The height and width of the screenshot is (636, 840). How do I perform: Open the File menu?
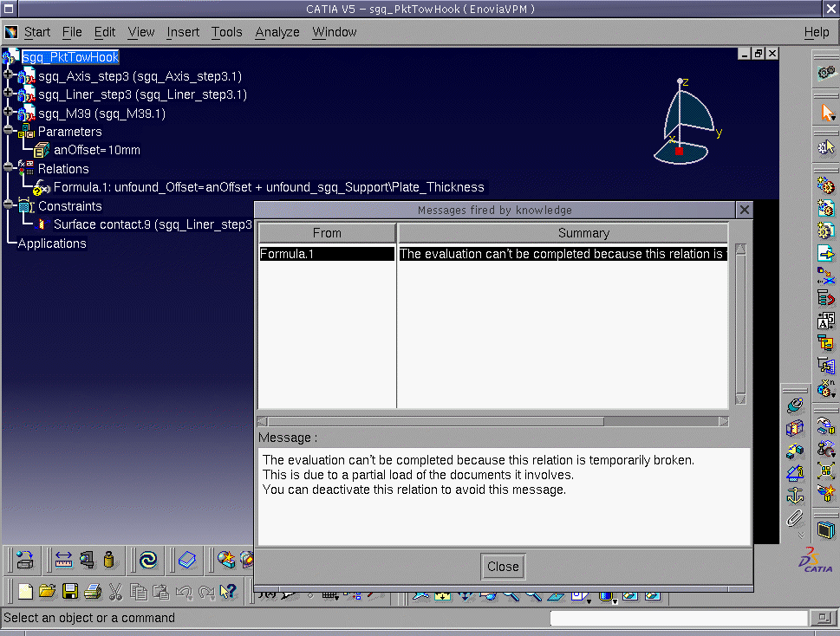coord(72,32)
